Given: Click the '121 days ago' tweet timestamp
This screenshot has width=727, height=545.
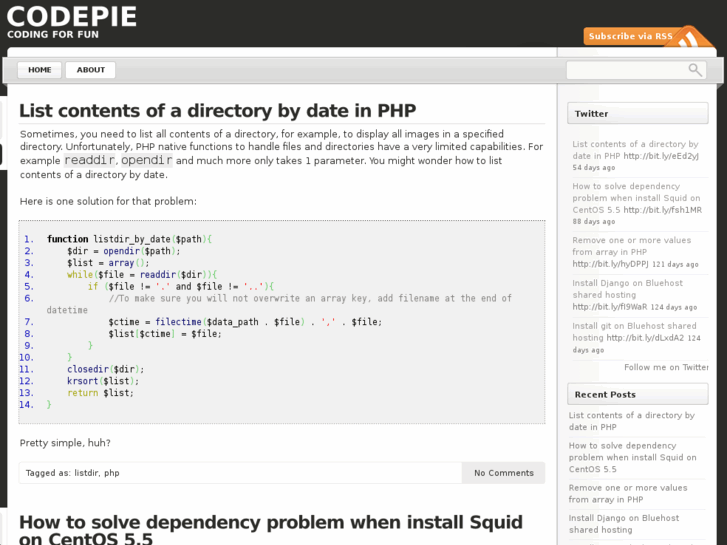Looking at the screenshot, I should [675, 264].
